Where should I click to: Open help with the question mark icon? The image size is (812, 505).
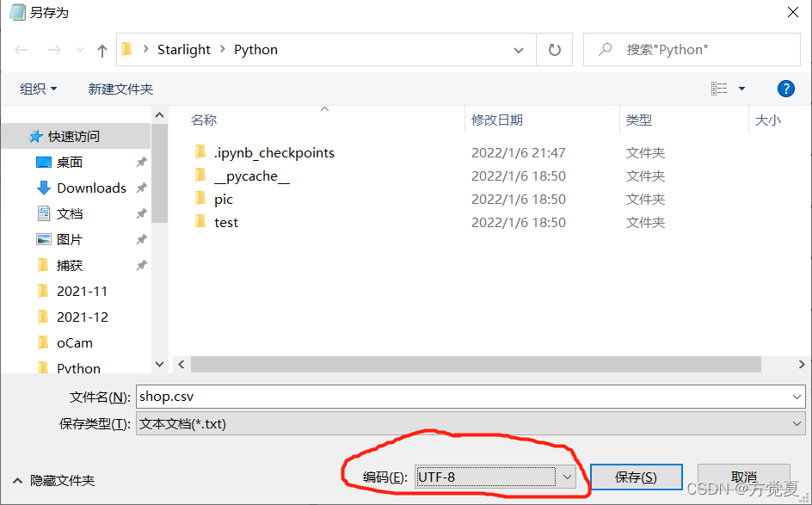coord(785,89)
